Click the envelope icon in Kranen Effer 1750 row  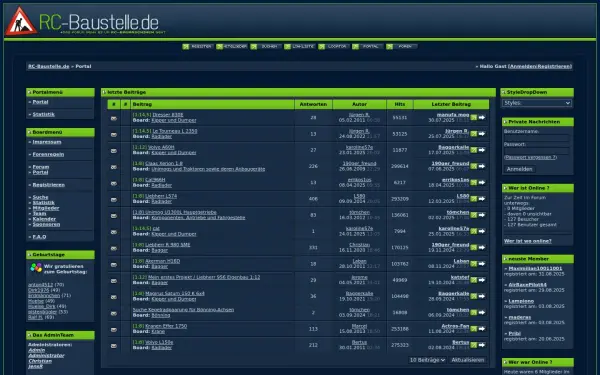[114, 329]
